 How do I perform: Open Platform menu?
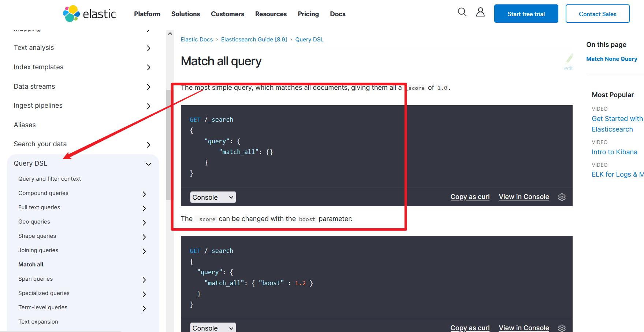pyautogui.click(x=147, y=14)
